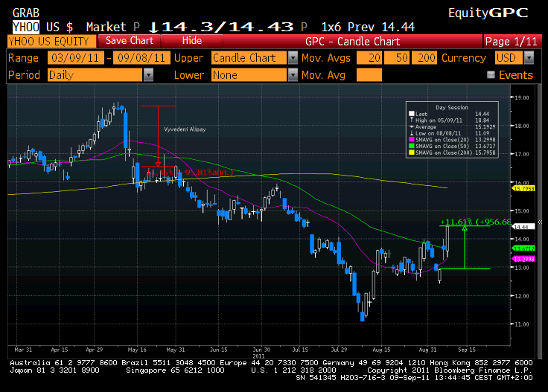Click the yellow 15.7958 axis price tag

coord(523,188)
